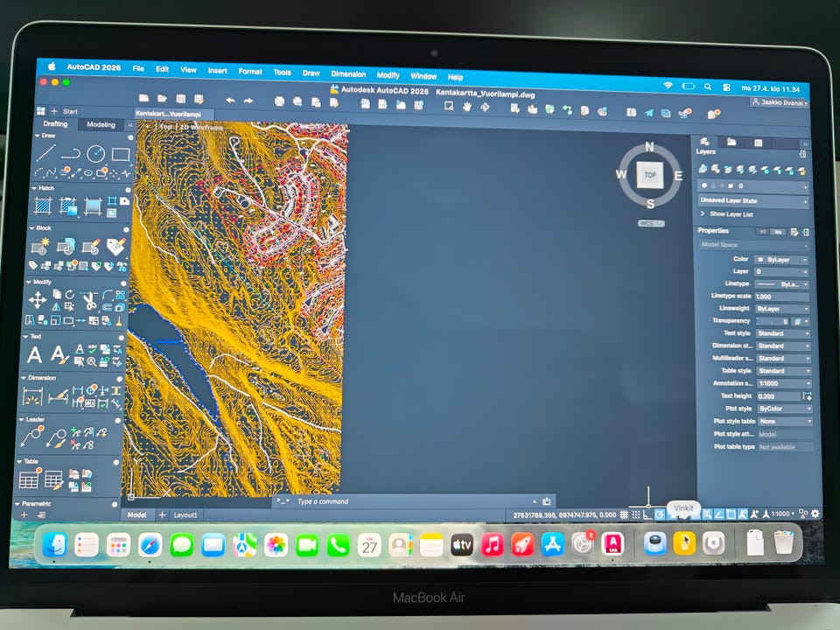840x630 pixels.
Task: Open the Color ByLayer dropdown
Action: pyautogui.click(x=781, y=260)
